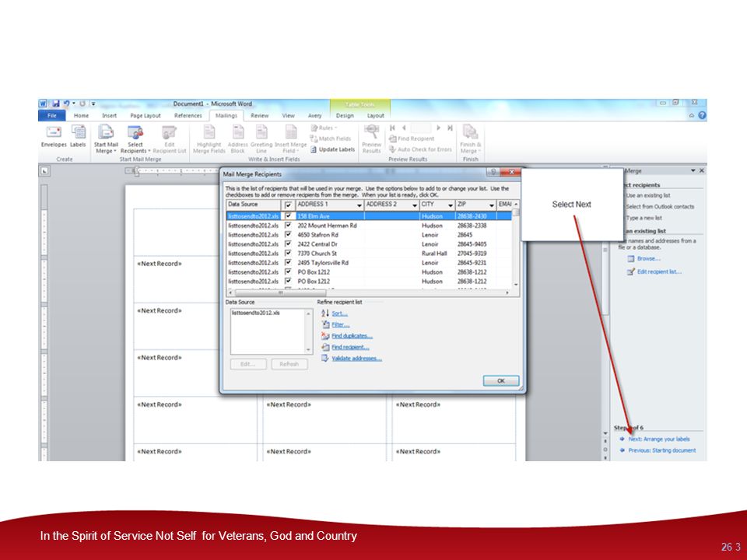Click the Sort link
The height and width of the screenshot is (560, 747).
[339, 313]
